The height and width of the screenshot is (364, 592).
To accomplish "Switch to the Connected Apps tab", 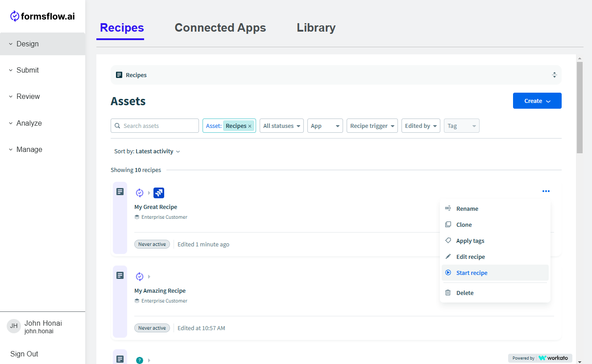I will [x=220, y=28].
